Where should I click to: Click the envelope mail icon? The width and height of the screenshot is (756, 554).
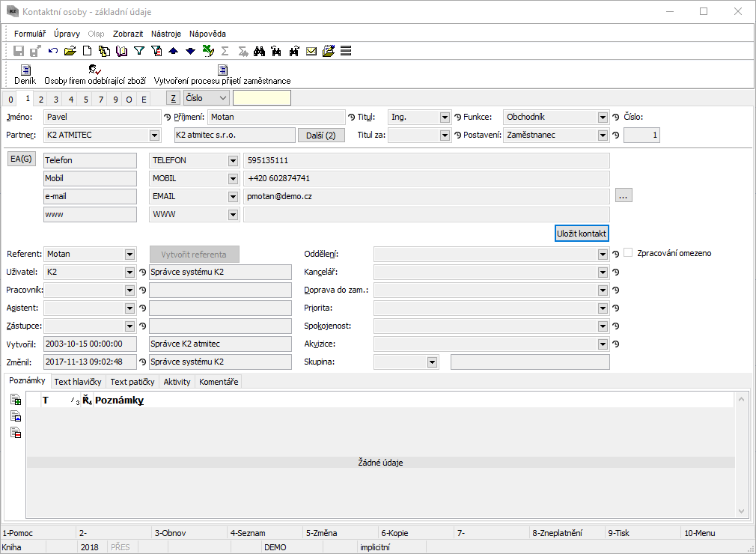311,51
